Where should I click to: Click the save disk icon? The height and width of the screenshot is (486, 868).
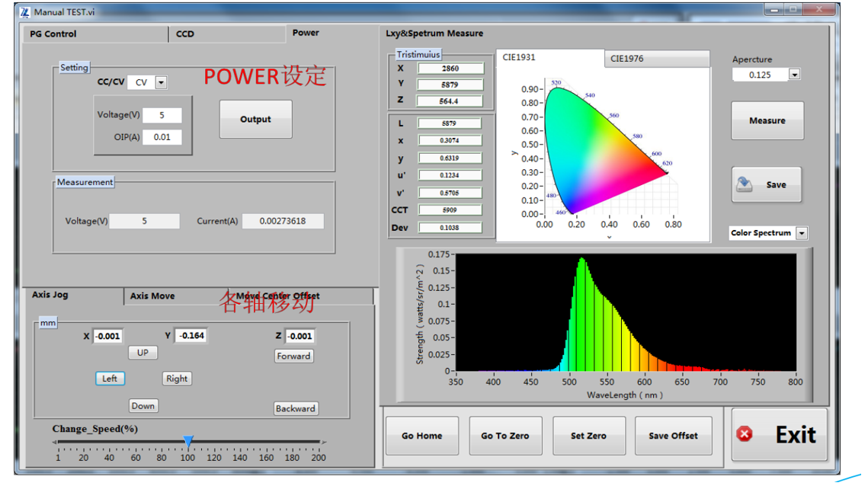[745, 184]
